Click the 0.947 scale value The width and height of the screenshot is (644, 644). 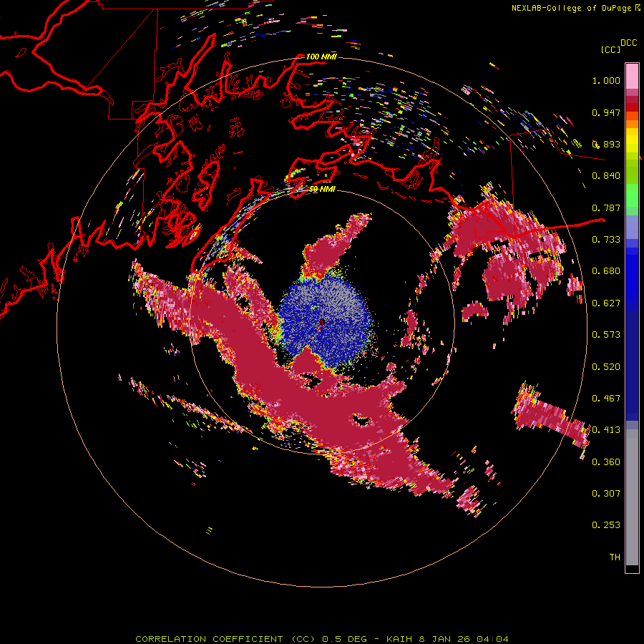[606, 112]
